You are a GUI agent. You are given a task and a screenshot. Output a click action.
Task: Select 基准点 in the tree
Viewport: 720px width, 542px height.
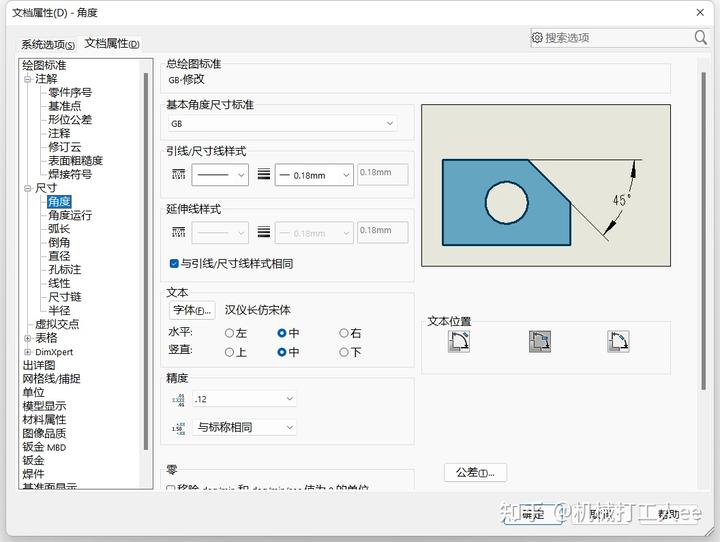tap(65, 106)
